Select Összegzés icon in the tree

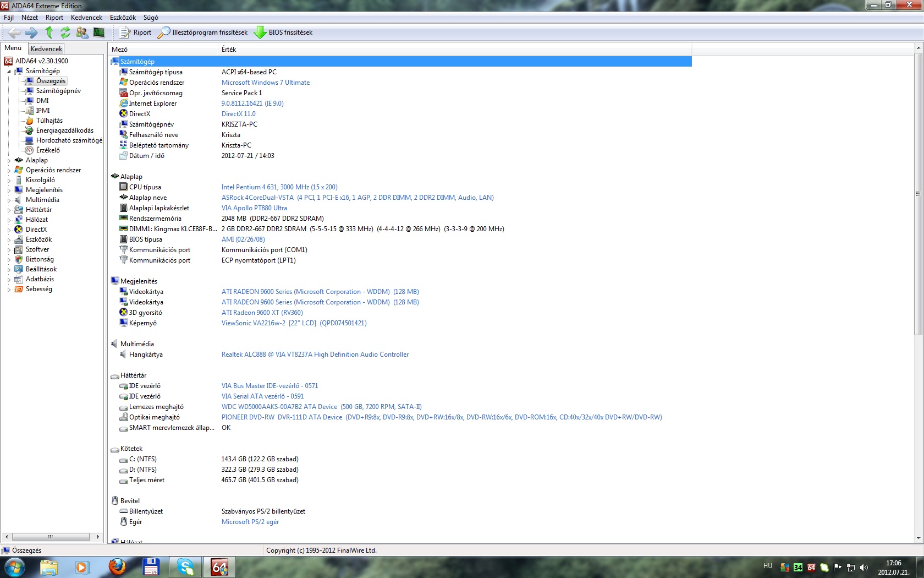click(x=30, y=81)
